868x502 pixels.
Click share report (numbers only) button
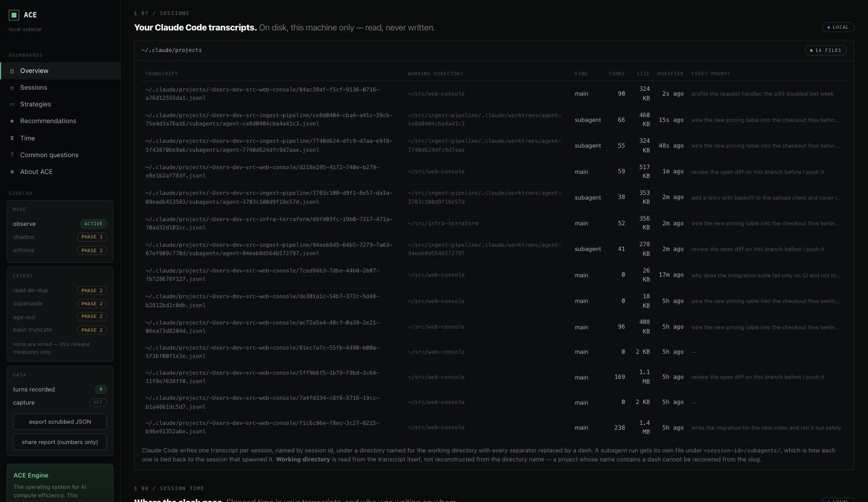coord(60,442)
